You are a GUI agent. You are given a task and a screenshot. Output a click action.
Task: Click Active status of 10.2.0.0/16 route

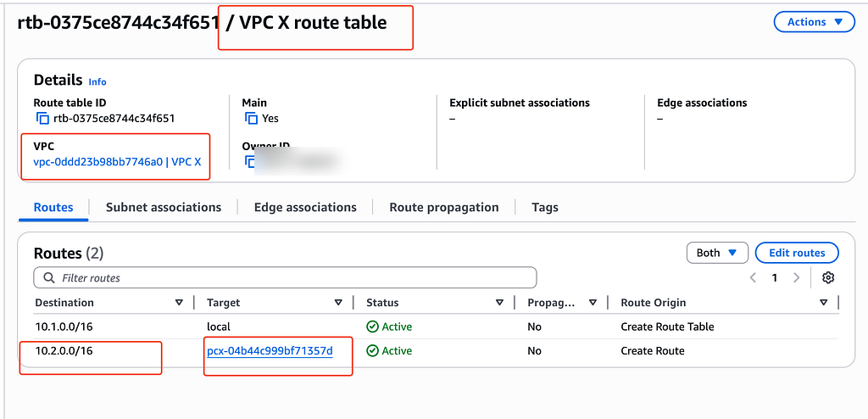coord(389,351)
